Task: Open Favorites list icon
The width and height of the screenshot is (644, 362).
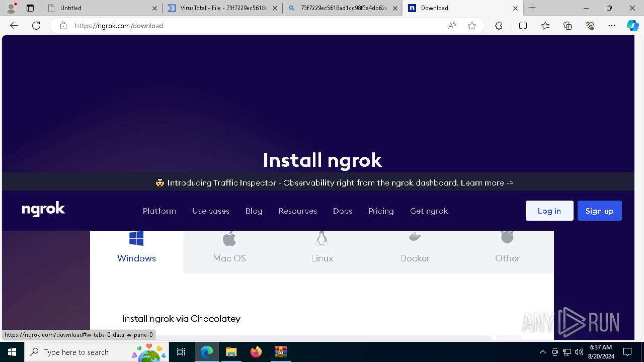Action: [545, 26]
